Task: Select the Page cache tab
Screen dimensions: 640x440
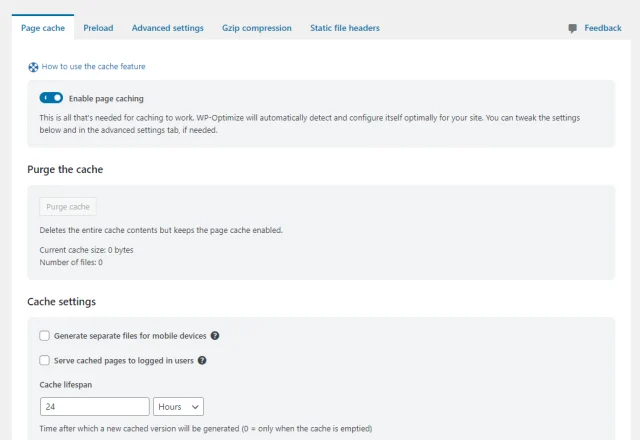Action: point(43,28)
